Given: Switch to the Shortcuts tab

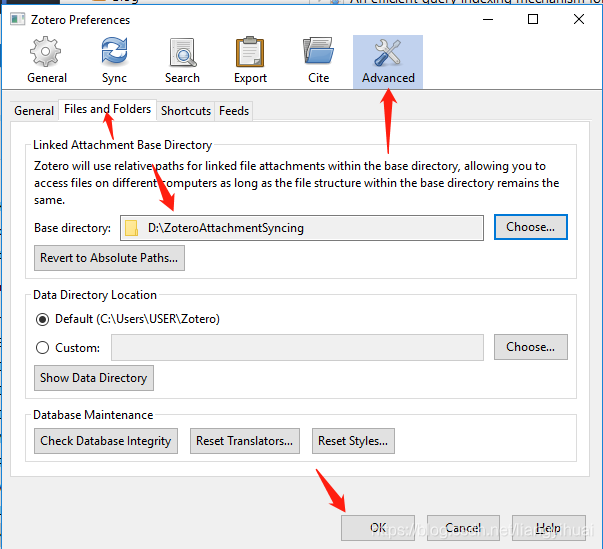Looking at the screenshot, I should [x=186, y=111].
